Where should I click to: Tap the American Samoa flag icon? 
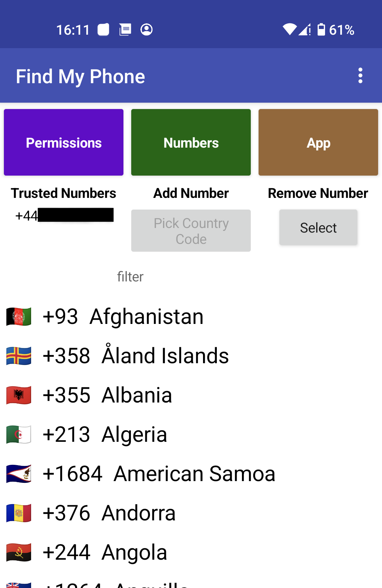[x=19, y=474]
